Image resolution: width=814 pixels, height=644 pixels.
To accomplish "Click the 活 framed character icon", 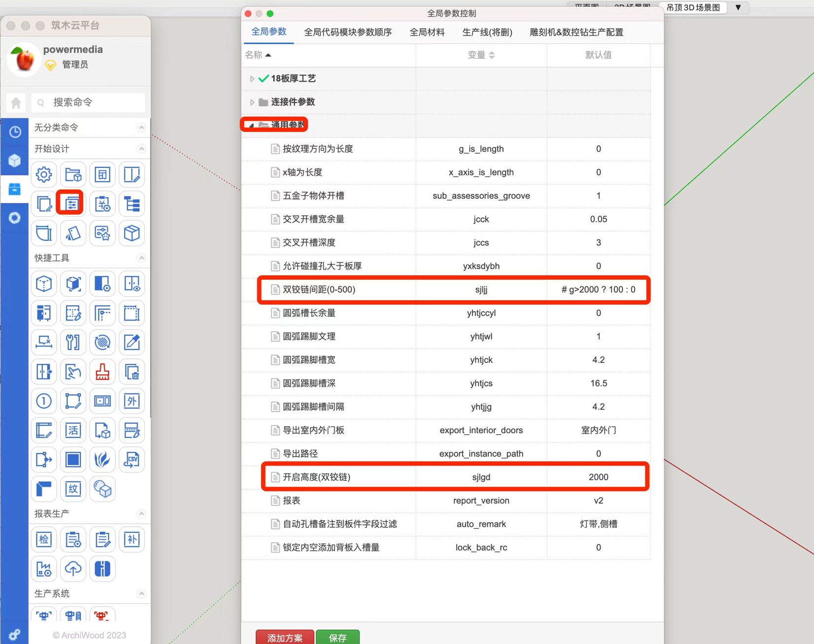I will pyautogui.click(x=73, y=430).
